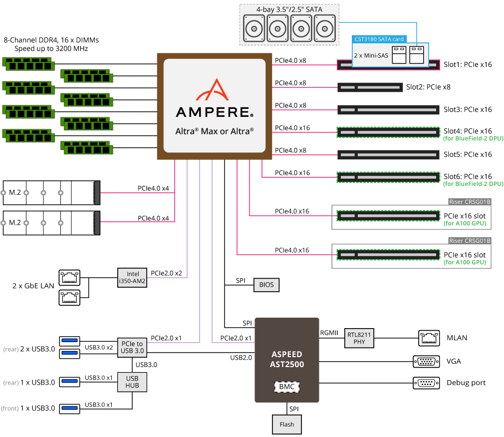Select the RTL8211 PHY block
The image size is (504, 437).
[359, 338]
